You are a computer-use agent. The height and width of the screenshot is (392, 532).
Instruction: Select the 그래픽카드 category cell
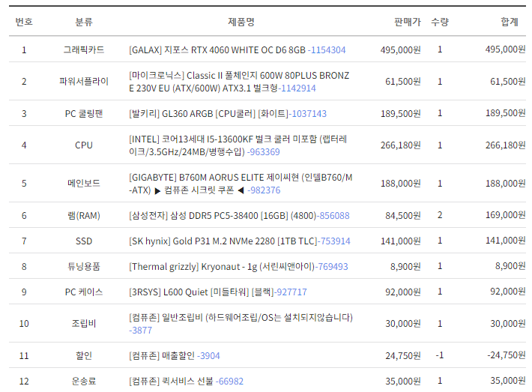pos(84,50)
